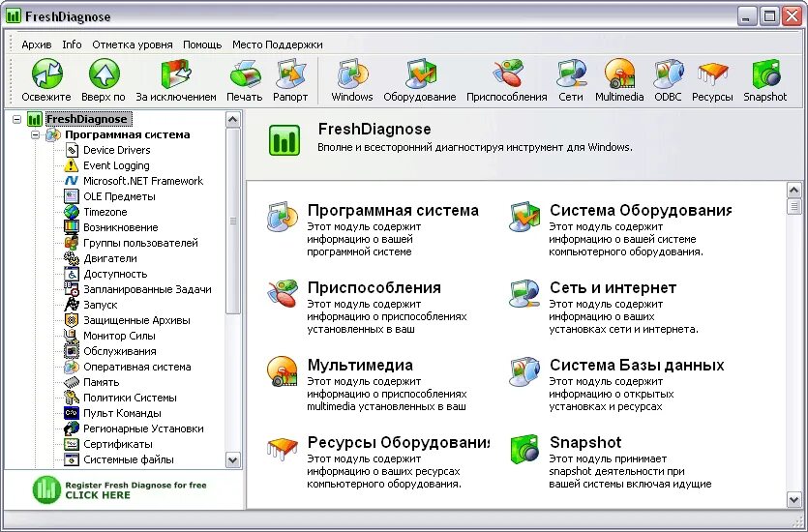This screenshot has height=532, width=808.
Task: Select Защищенные Архивы tree item
Action: [x=137, y=320]
